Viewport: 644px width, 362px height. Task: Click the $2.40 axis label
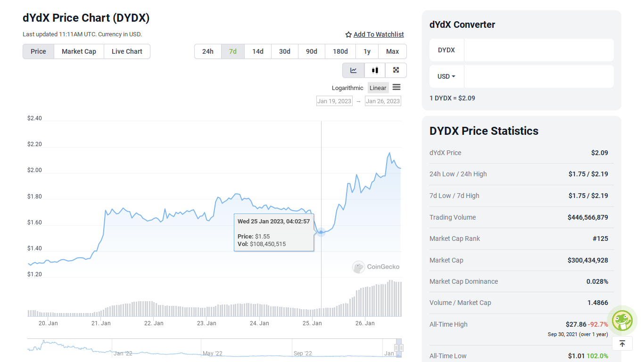34,118
